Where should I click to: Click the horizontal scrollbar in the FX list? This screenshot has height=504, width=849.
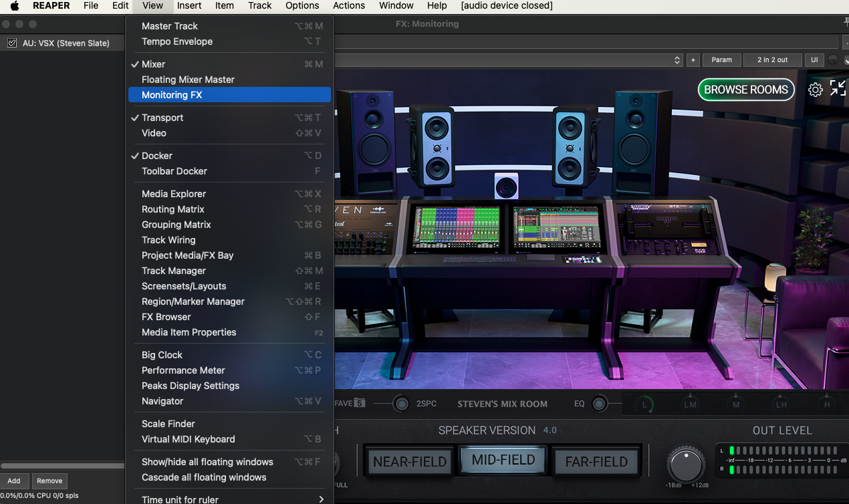click(x=62, y=466)
